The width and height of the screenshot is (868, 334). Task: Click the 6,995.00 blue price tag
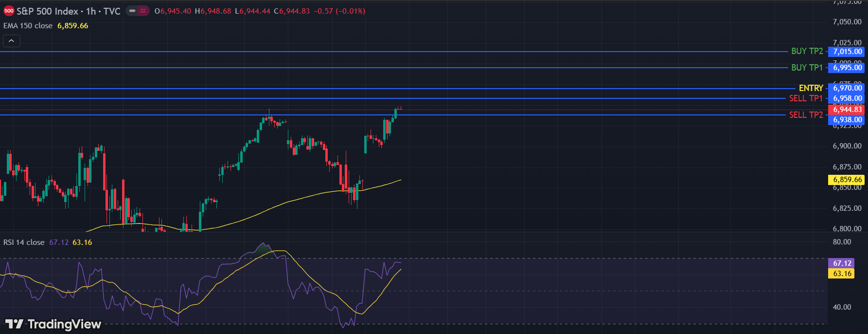click(847, 68)
